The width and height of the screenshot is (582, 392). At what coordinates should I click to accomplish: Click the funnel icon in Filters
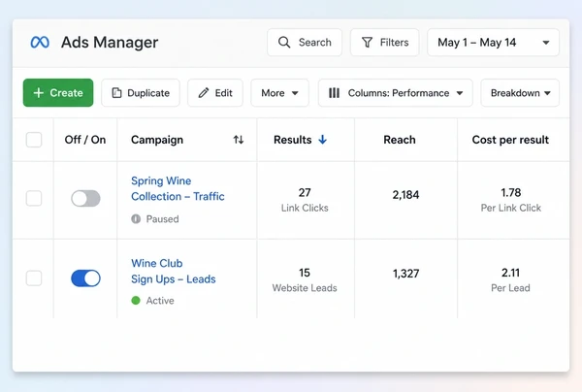tap(367, 43)
